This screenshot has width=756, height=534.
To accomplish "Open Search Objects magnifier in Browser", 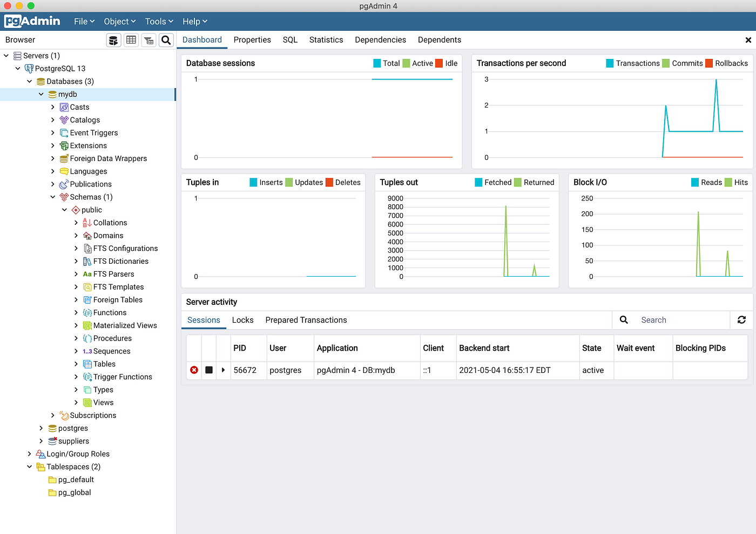I will click(x=166, y=40).
